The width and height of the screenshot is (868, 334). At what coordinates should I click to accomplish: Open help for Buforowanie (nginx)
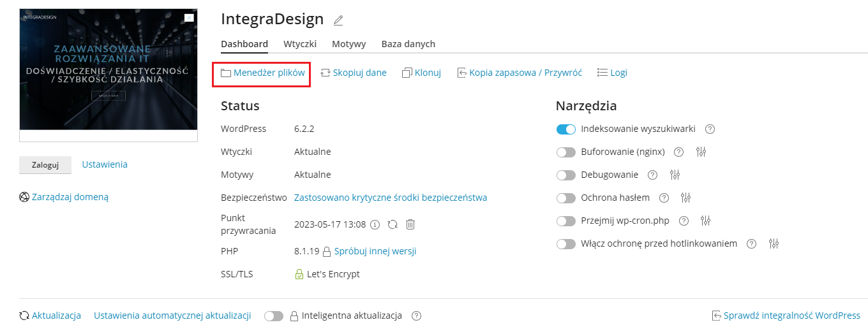tap(679, 152)
